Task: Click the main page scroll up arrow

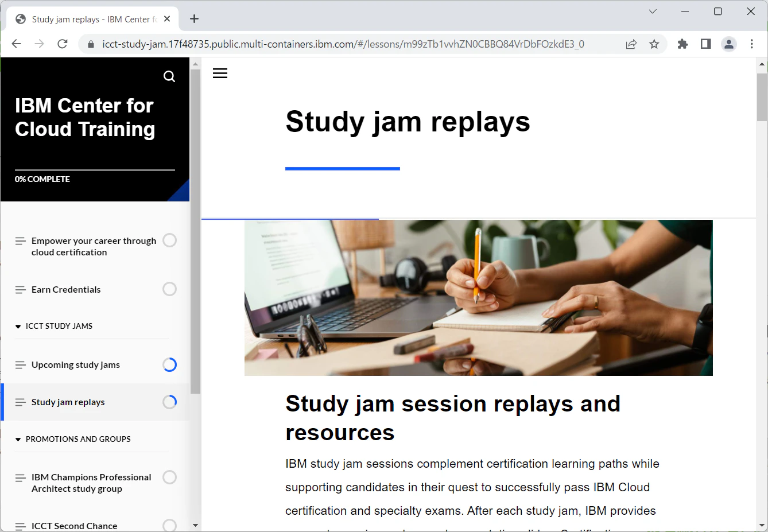Action: click(x=762, y=64)
